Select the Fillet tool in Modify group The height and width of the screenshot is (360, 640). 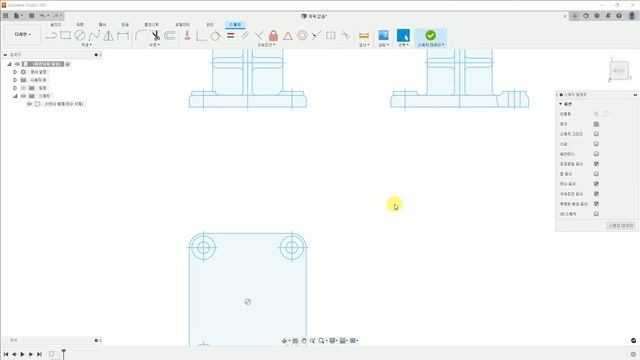tap(141, 36)
